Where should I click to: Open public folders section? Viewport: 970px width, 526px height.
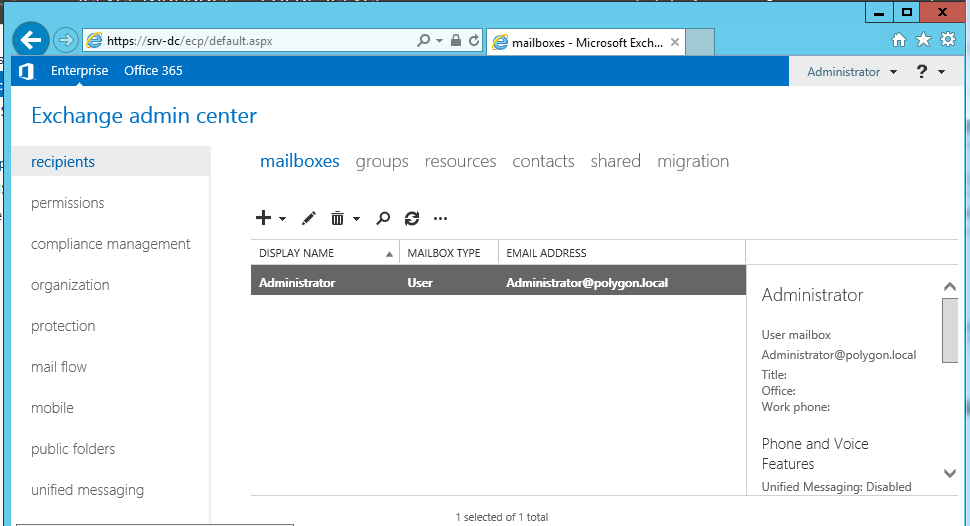tap(73, 449)
